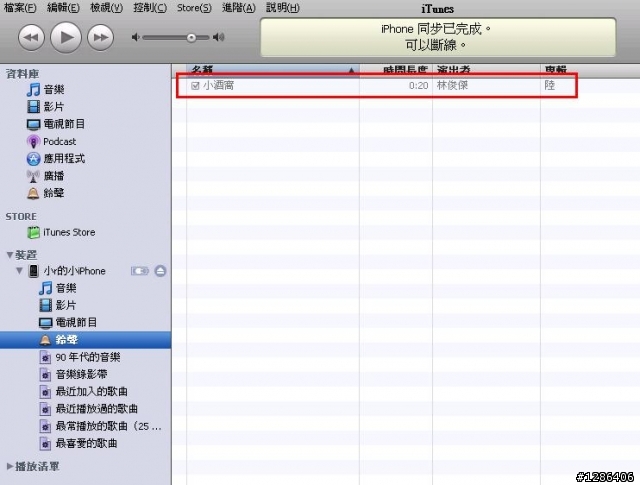640x485 pixels.
Task: Open the iTunes Store bag icon
Action: tap(33, 232)
